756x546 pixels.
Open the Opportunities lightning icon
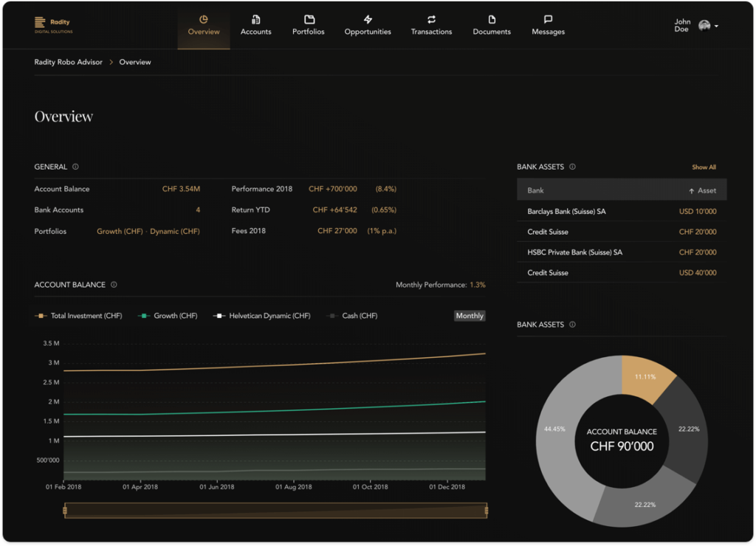368,19
